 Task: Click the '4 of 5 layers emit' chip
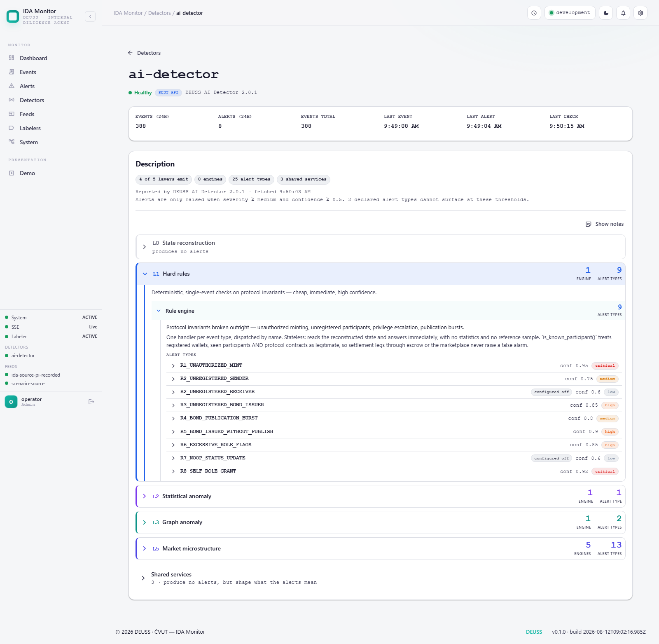[164, 179]
